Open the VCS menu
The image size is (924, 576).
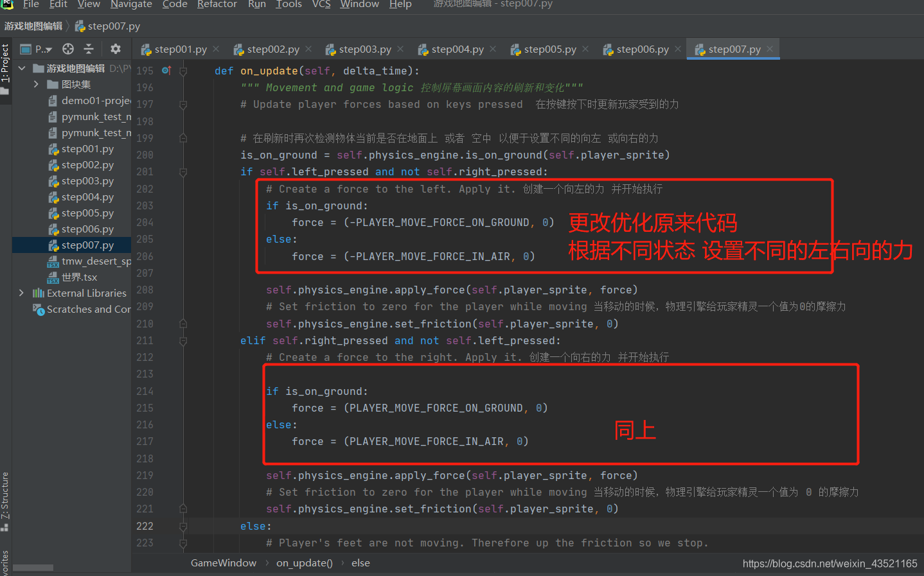point(321,4)
